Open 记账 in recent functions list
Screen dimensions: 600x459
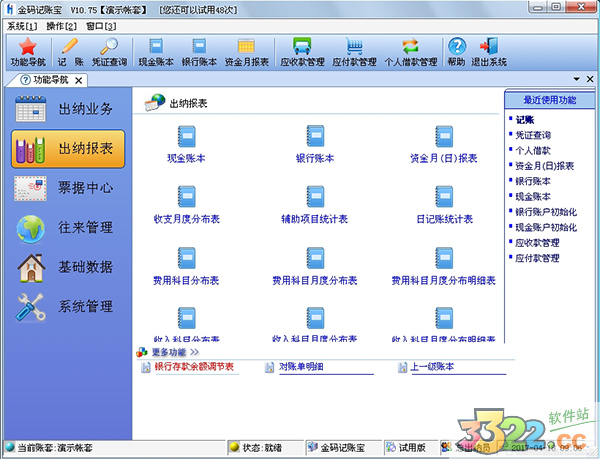pos(525,120)
